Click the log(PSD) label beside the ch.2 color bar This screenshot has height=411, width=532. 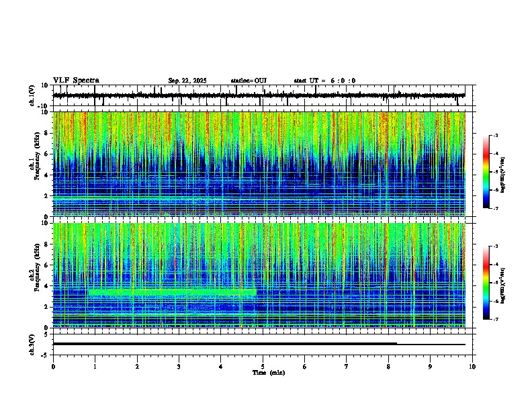pyautogui.click(x=502, y=285)
